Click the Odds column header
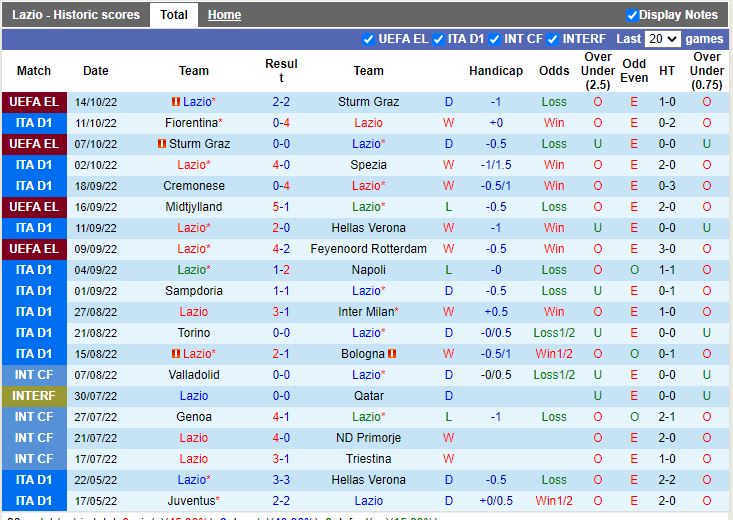733x520 pixels. tap(554, 71)
